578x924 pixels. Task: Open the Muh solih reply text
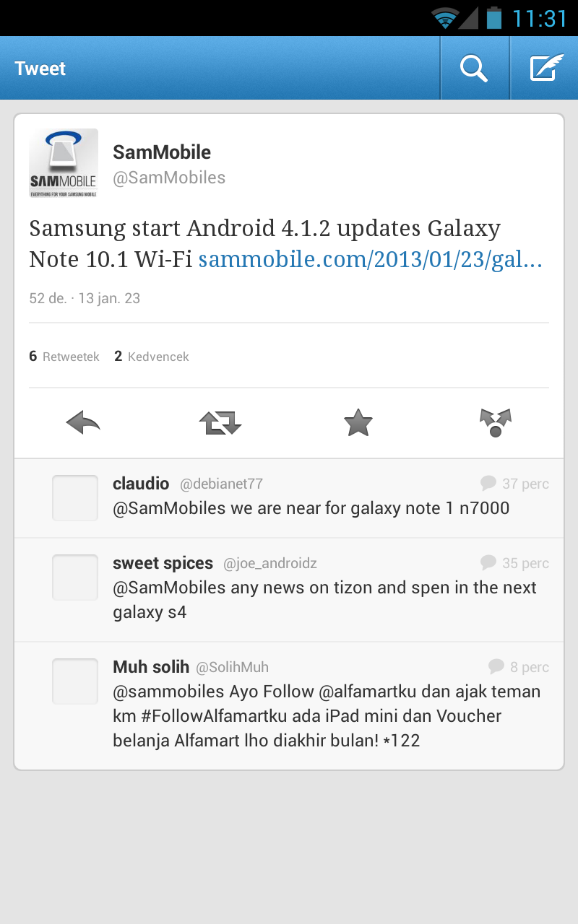tap(327, 716)
